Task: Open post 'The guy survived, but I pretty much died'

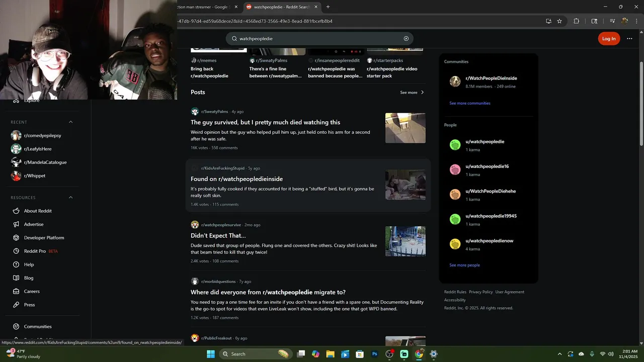Action: pyautogui.click(x=265, y=122)
